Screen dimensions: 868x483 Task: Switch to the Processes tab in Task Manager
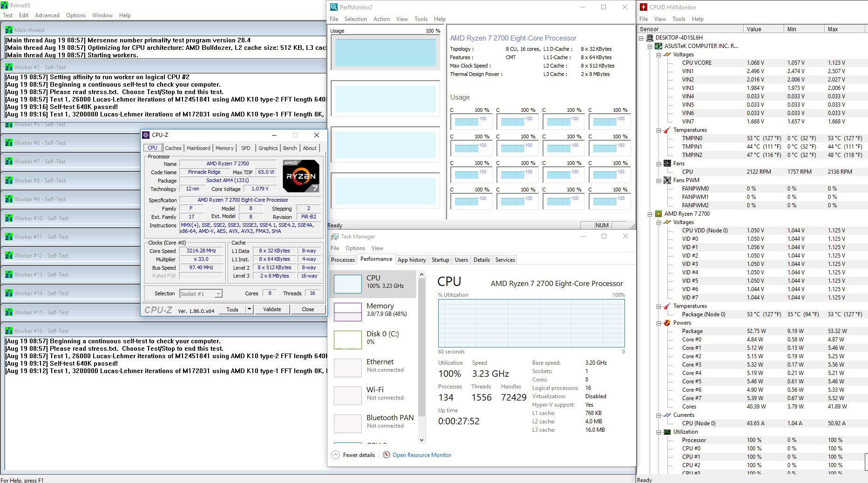[x=343, y=260]
